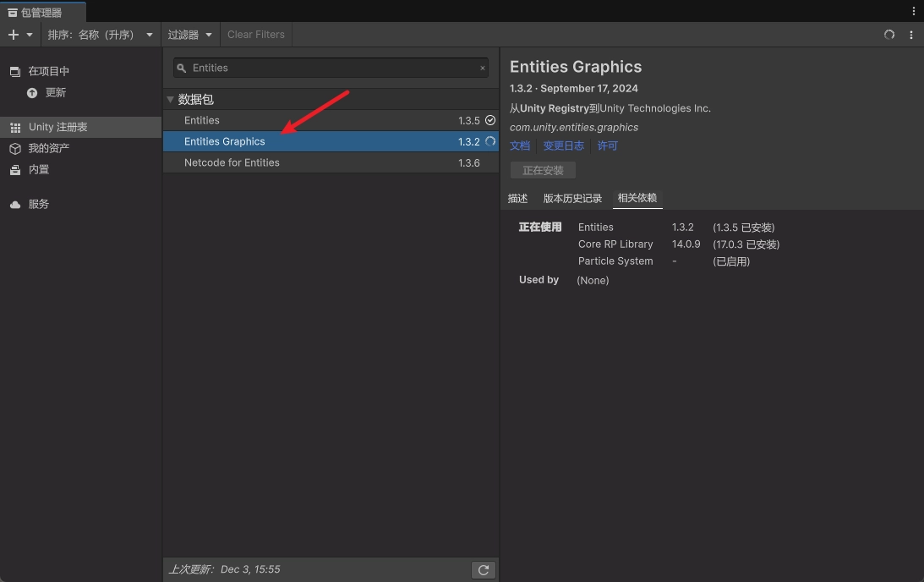The width and height of the screenshot is (924, 582).
Task: Collapse the 数据包 group
Action: (170, 100)
